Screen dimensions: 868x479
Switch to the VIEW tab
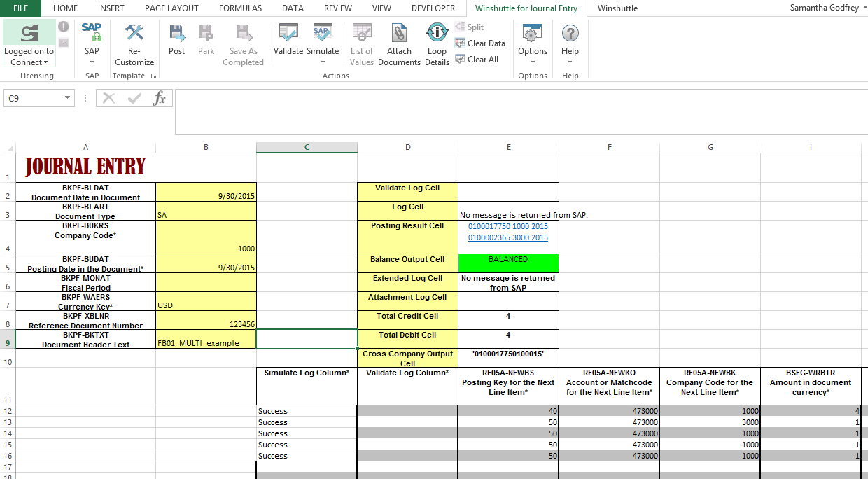pyautogui.click(x=381, y=8)
